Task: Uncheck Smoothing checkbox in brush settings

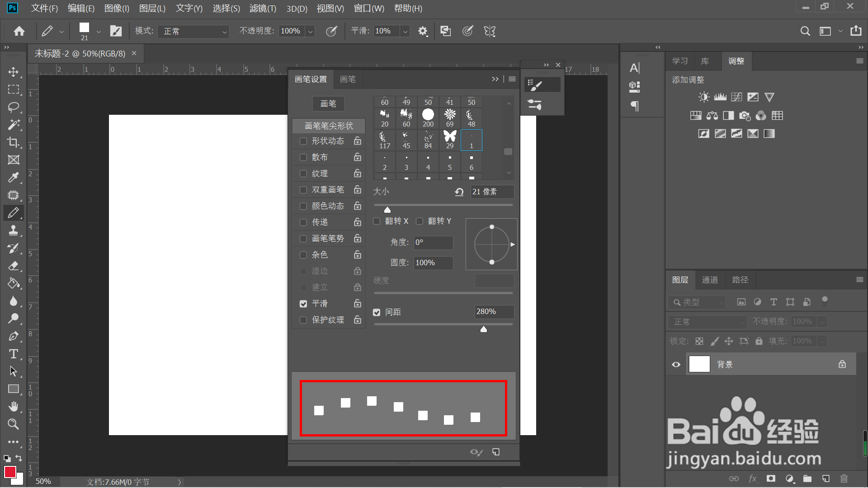Action: tap(303, 304)
